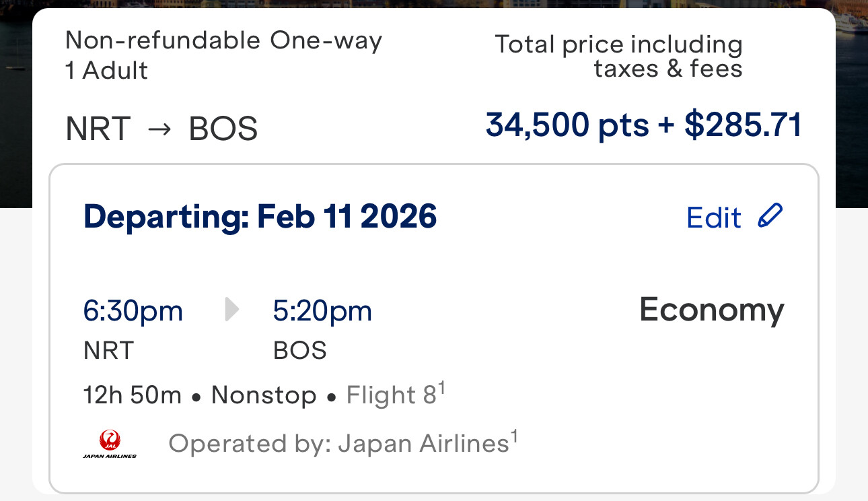Click the 5:20pm arrival time
Viewport: 868px width, 501px height.
(322, 310)
